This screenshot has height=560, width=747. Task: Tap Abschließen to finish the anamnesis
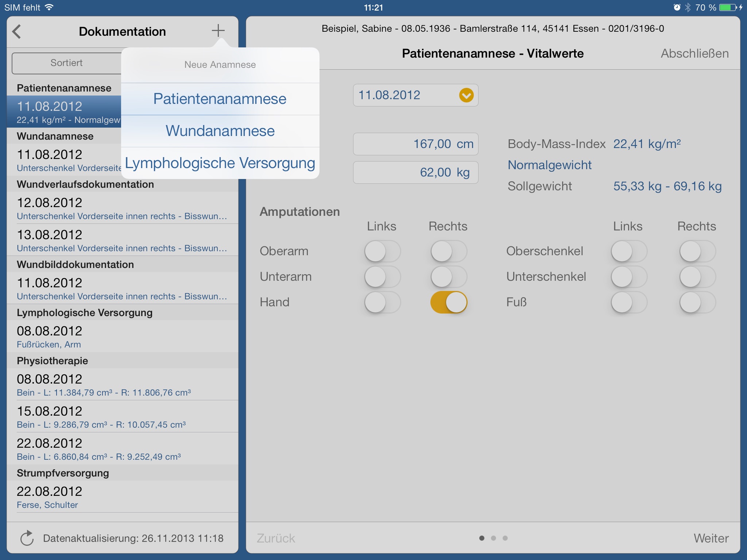[x=694, y=54]
